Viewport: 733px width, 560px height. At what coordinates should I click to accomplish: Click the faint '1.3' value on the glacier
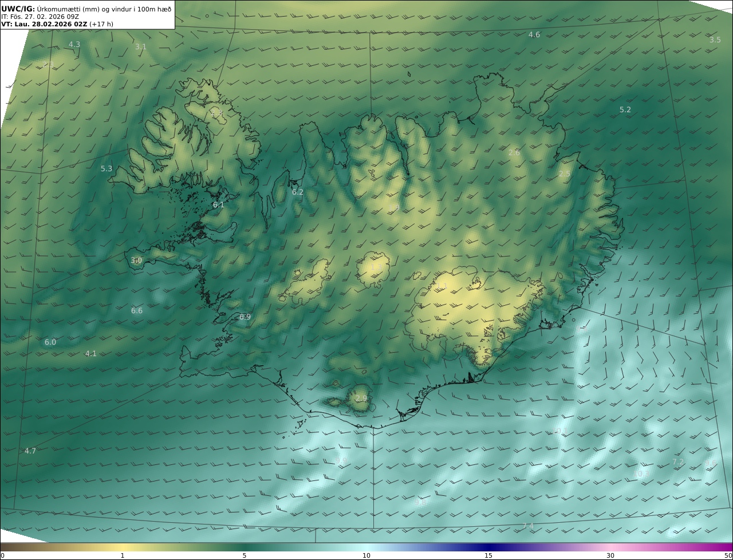(x=376, y=267)
